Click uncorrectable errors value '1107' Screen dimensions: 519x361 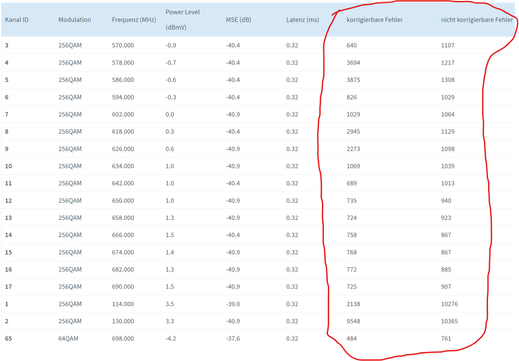[x=448, y=45]
